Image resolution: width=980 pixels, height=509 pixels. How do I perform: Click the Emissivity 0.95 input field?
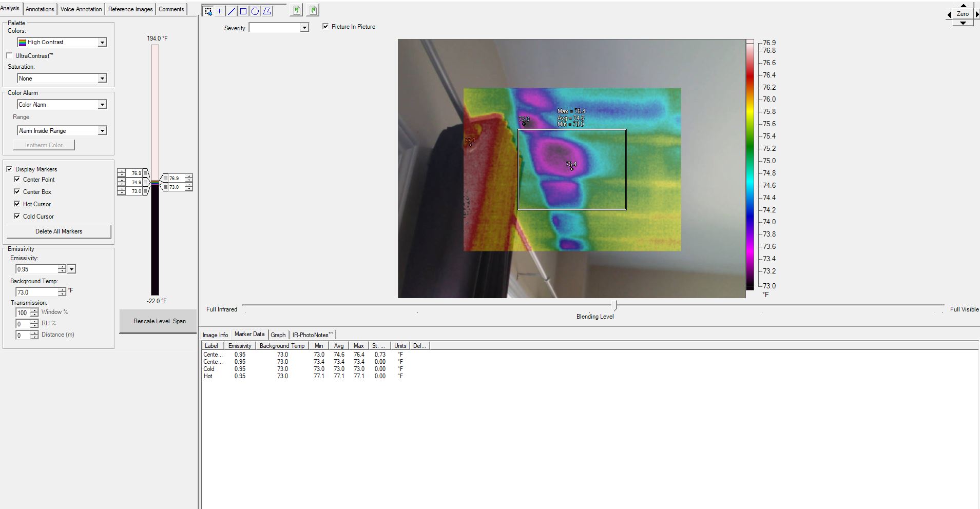click(x=37, y=269)
